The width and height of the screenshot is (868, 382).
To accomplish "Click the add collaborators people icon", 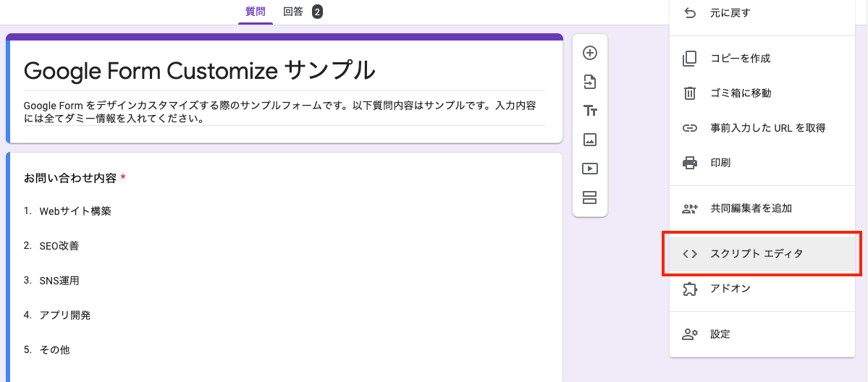I will 690,208.
